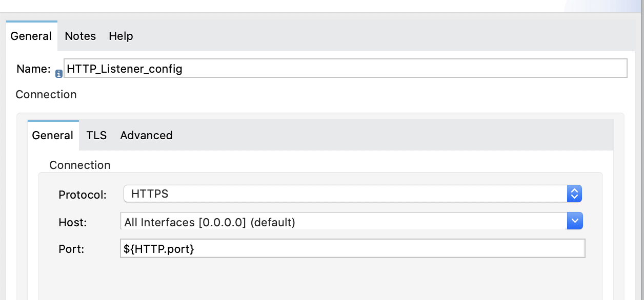This screenshot has width=644, height=300.
Task: Click the Connection group label above Protocol
Action: click(x=80, y=165)
